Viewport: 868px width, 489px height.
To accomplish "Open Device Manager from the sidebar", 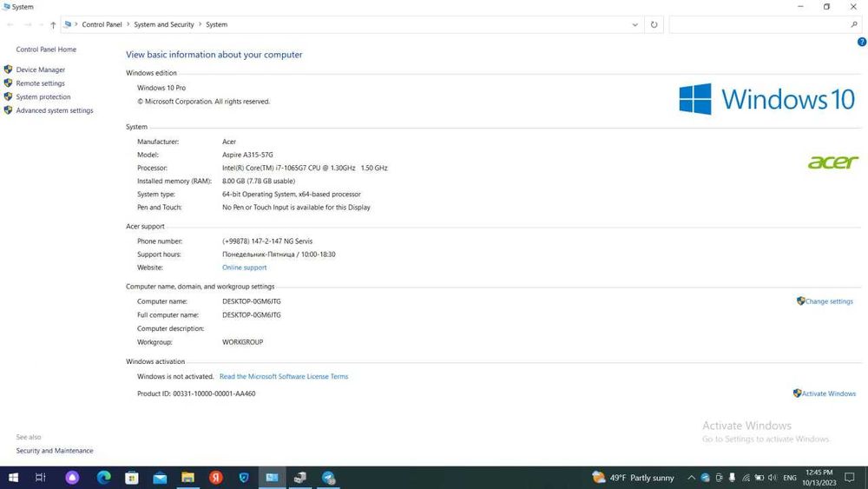I will [41, 69].
